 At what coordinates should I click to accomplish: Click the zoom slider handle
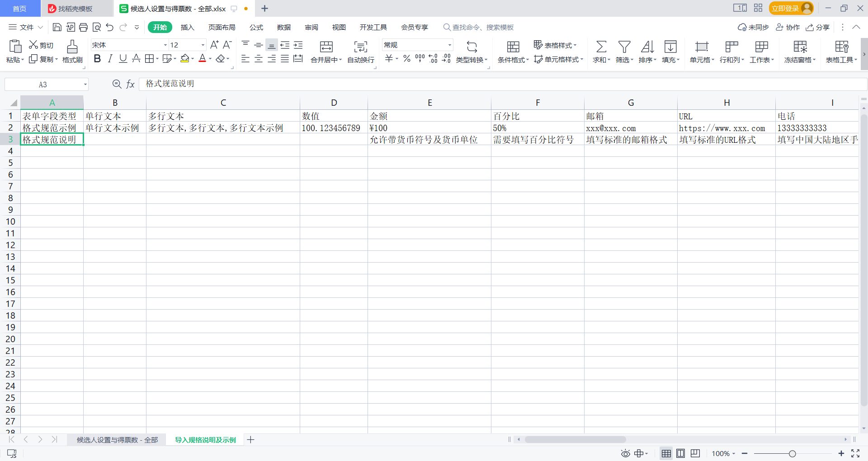(x=792, y=454)
